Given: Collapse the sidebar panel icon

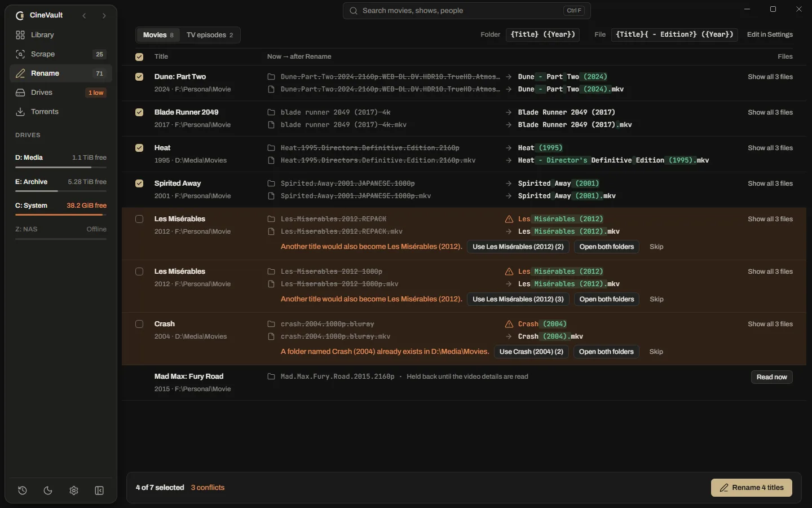Looking at the screenshot, I should 99,491.
